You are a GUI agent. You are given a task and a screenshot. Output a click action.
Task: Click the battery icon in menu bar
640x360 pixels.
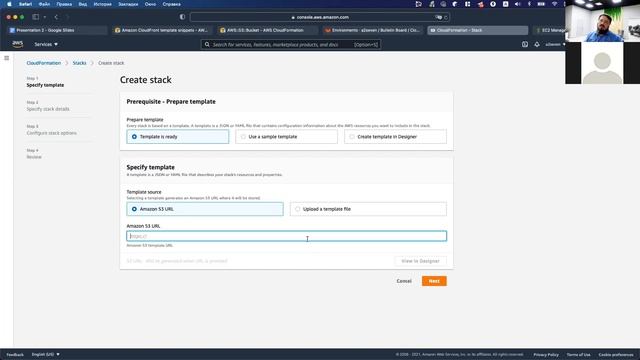(541, 4)
